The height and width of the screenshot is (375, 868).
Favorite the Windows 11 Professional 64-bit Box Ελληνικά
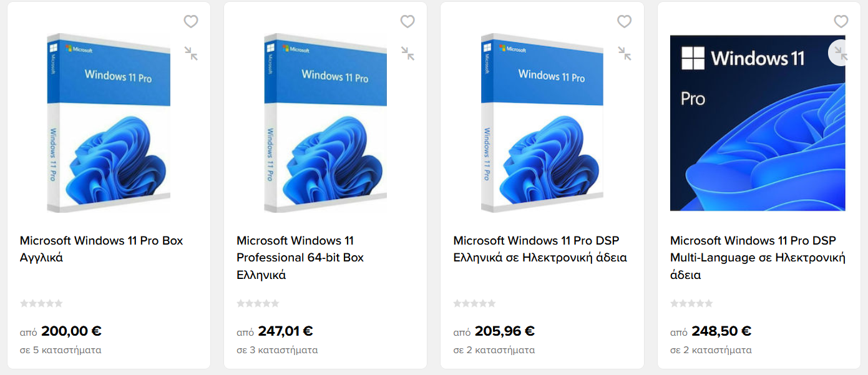coord(407,22)
